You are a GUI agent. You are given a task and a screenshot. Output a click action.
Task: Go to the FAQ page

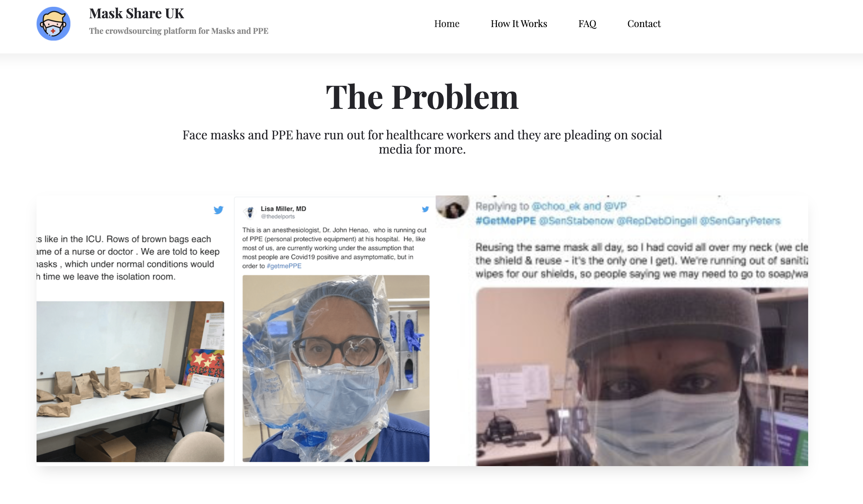[x=587, y=24]
